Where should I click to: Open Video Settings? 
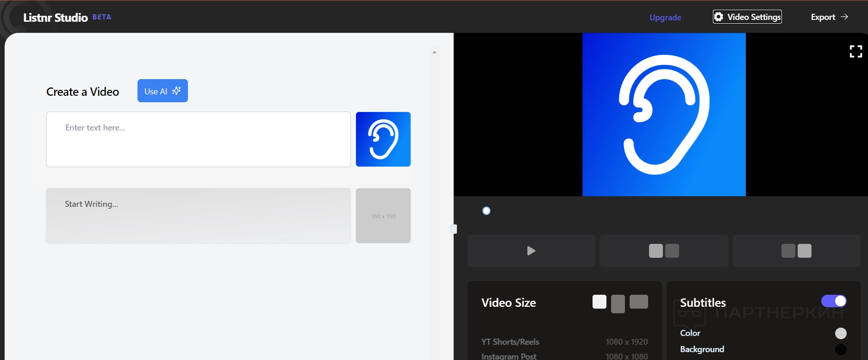pos(747,17)
